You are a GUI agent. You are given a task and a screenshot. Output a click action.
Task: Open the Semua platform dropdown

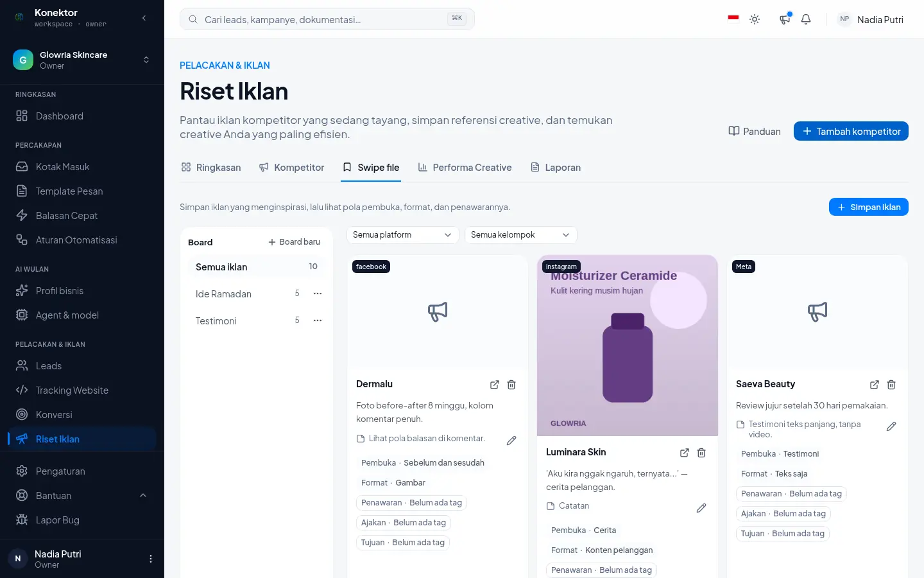403,235
